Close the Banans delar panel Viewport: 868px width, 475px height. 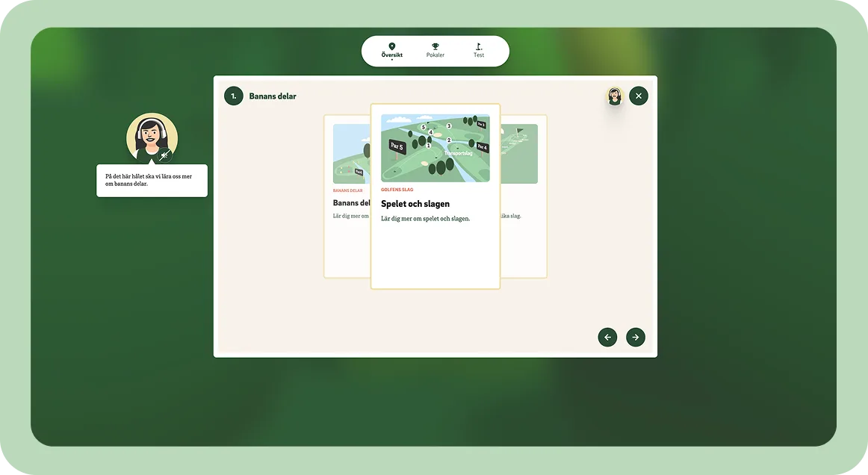(638, 96)
